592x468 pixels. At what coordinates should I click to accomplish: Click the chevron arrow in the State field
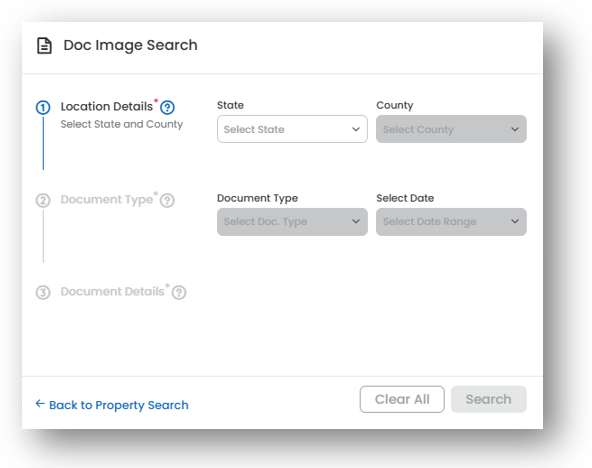[356, 129]
